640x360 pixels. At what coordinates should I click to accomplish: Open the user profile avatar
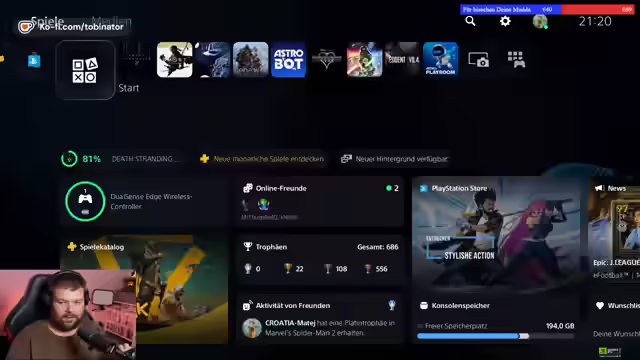tap(540, 21)
